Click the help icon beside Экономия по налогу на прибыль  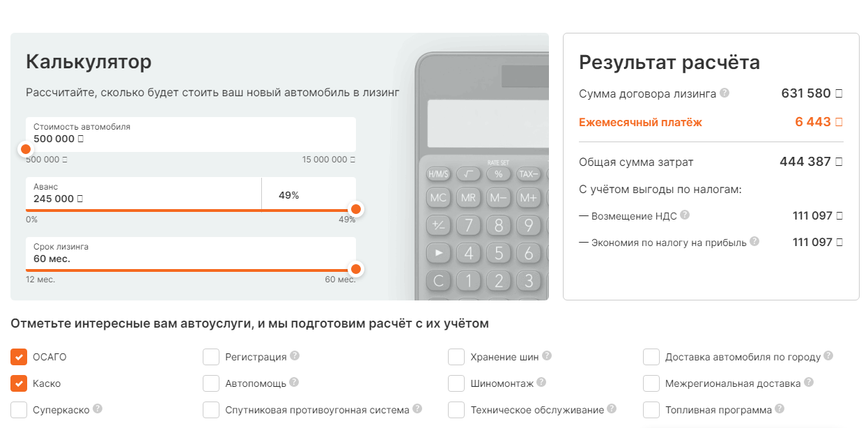pos(754,242)
